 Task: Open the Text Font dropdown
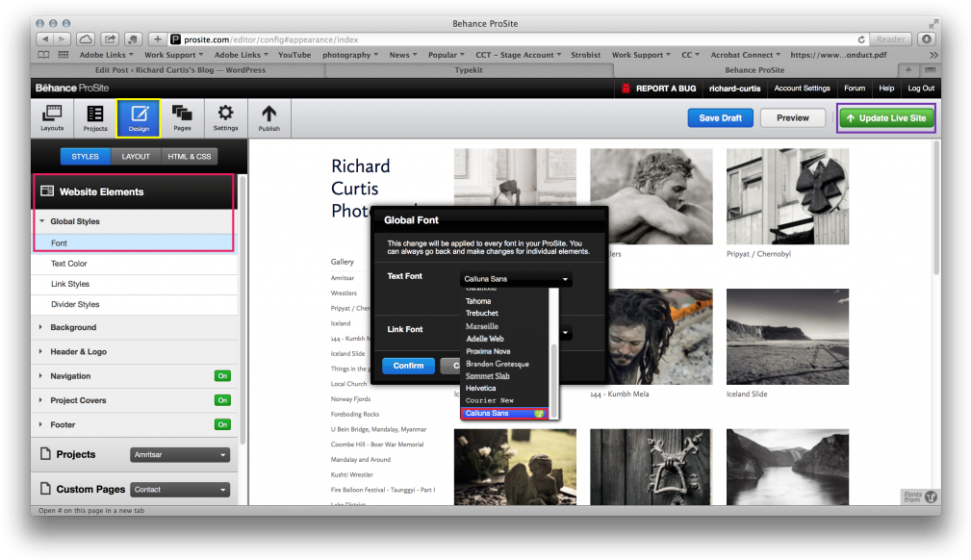516,279
